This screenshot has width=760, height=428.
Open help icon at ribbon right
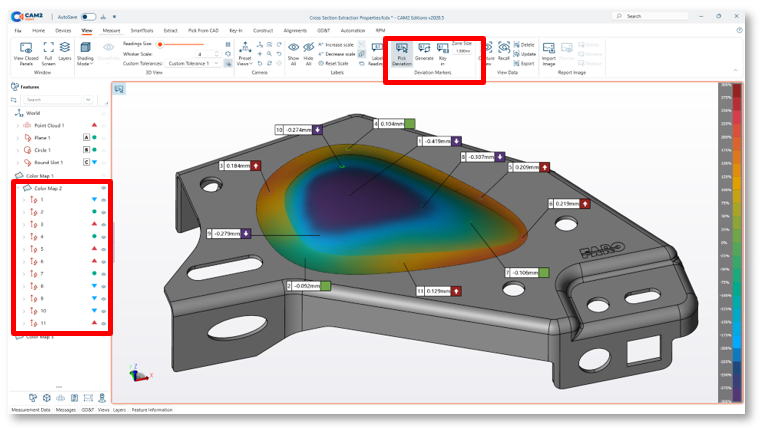pyautogui.click(x=739, y=30)
